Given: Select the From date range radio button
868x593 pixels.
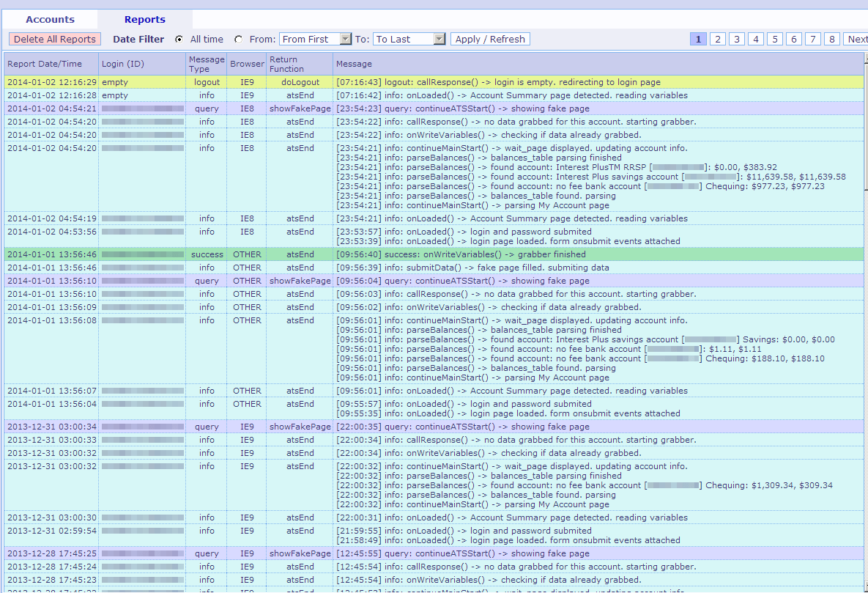Looking at the screenshot, I should 238,40.
